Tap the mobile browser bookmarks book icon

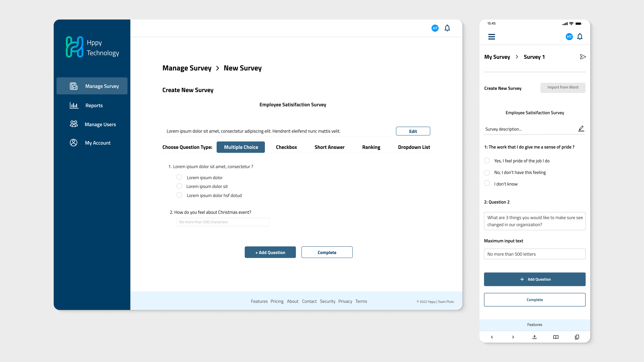(x=556, y=337)
